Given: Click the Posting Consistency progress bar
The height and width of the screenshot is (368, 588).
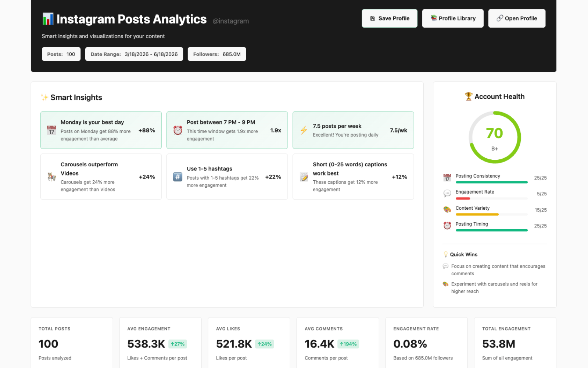Looking at the screenshot, I should coord(492,182).
